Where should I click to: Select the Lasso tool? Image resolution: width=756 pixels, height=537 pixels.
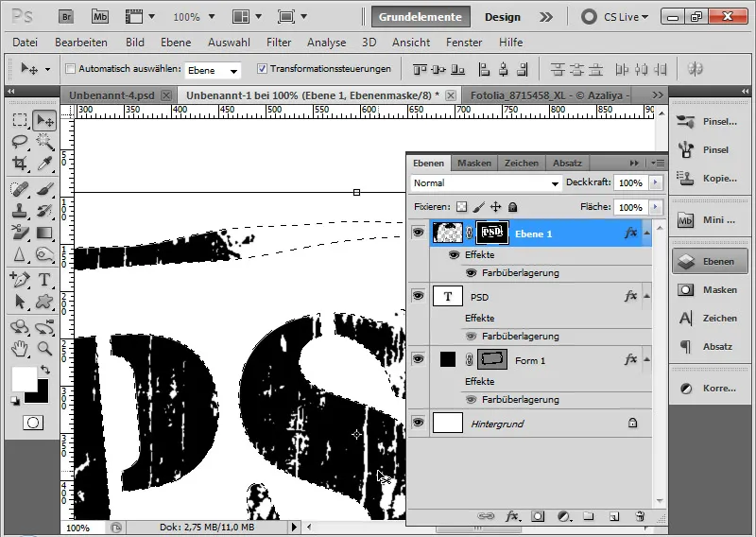[x=20, y=142]
